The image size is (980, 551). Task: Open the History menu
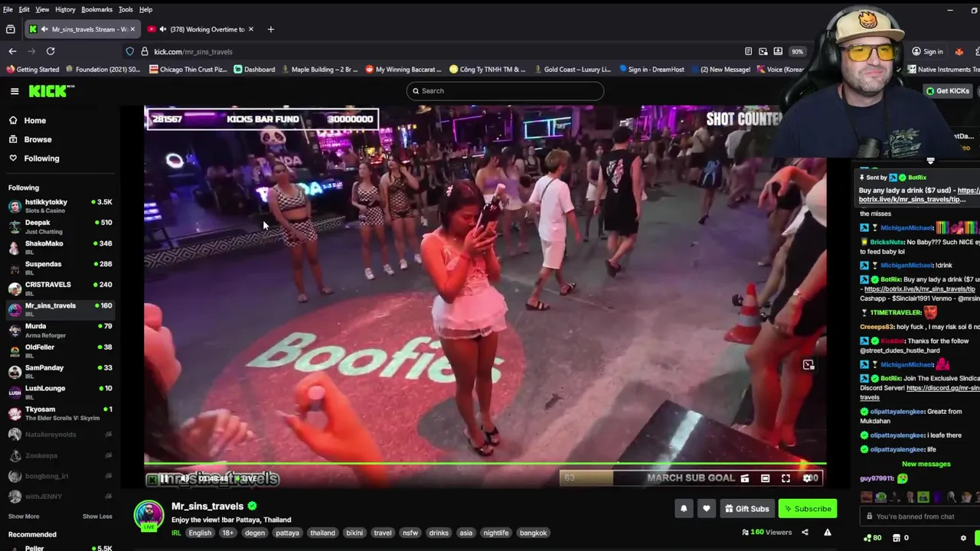(x=65, y=9)
